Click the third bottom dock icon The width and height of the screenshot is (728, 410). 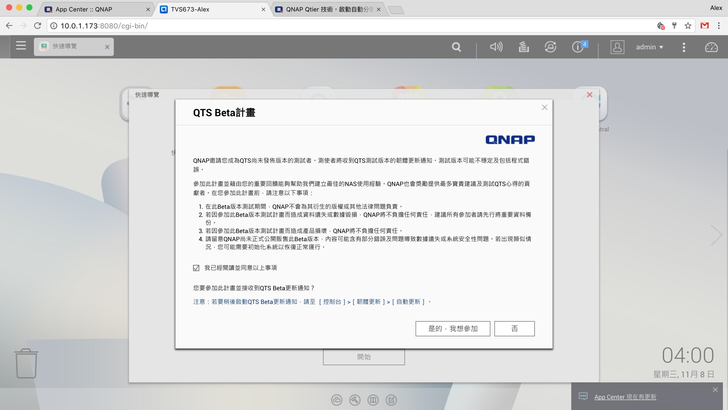[x=373, y=400]
